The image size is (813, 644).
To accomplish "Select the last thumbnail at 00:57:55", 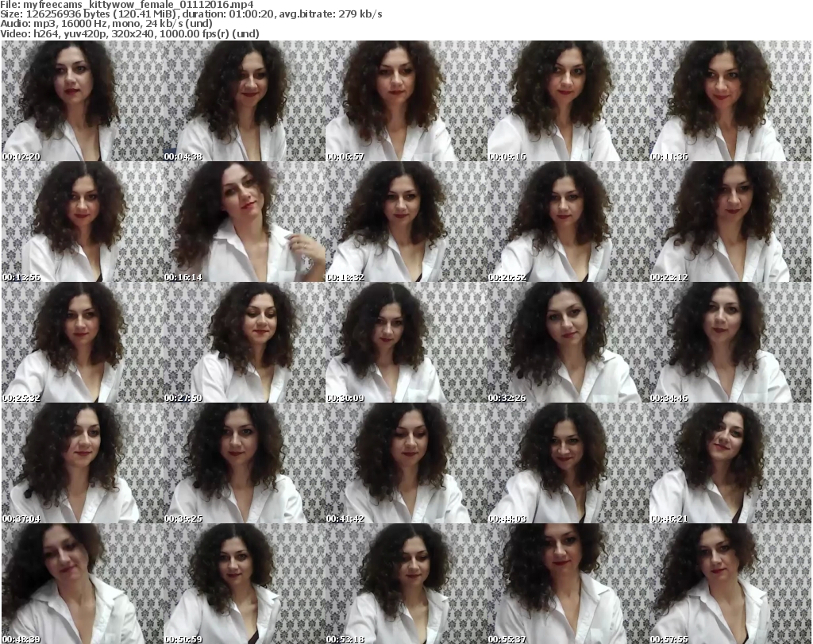I will click(x=730, y=584).
